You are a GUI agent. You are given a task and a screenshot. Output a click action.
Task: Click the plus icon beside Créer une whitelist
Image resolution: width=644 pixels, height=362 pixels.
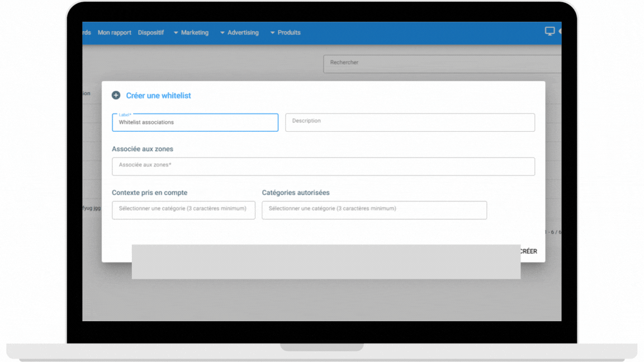click(116, 95)
